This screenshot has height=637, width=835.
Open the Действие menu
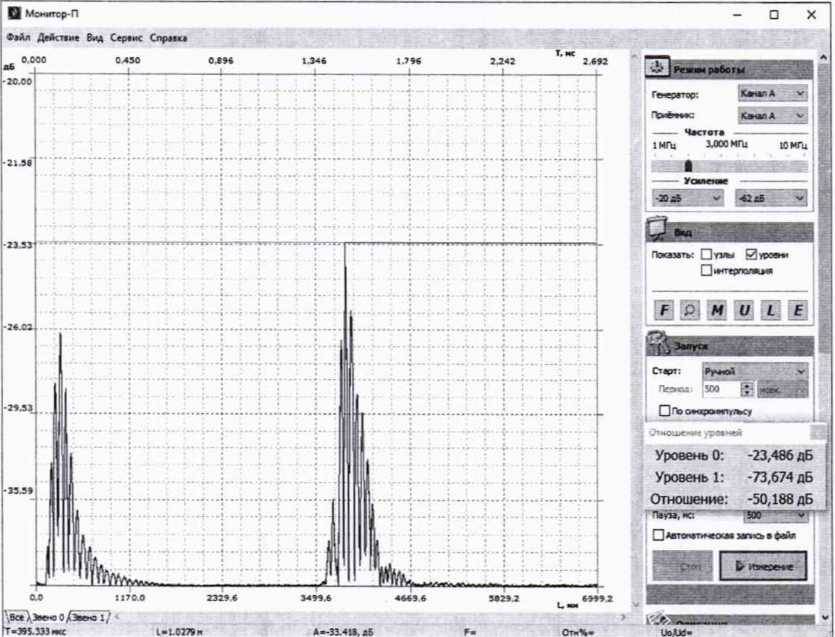58,38
